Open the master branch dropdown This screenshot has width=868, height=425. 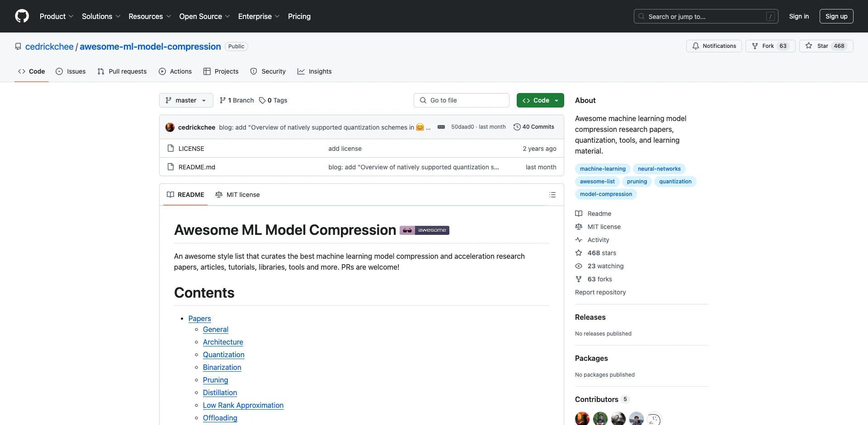[x=186, y=100]
